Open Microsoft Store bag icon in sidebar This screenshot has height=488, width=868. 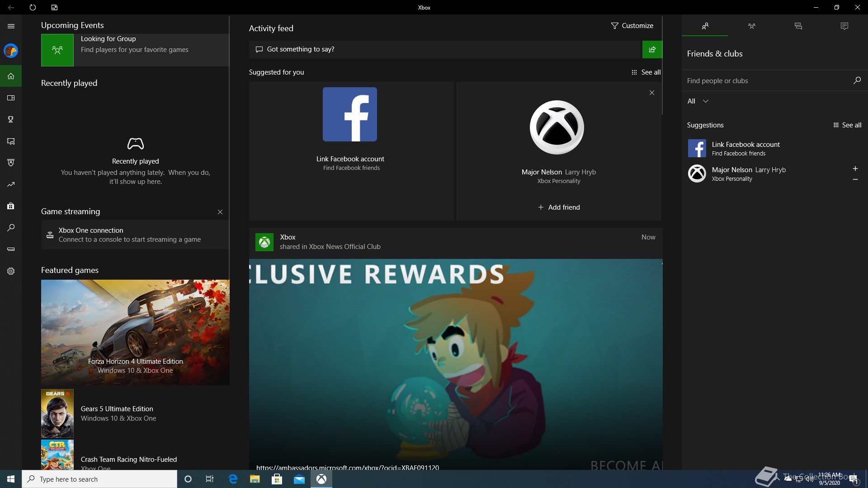[x=11, y=206]
